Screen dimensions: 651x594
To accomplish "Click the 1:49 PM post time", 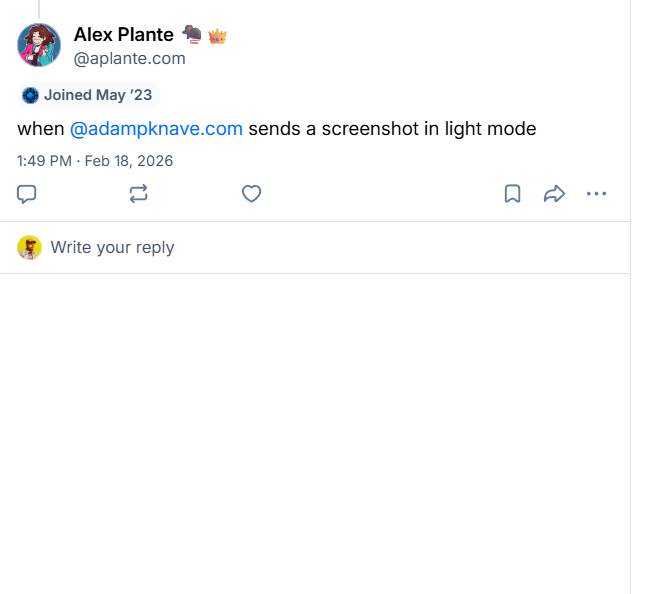I will 44,160.
